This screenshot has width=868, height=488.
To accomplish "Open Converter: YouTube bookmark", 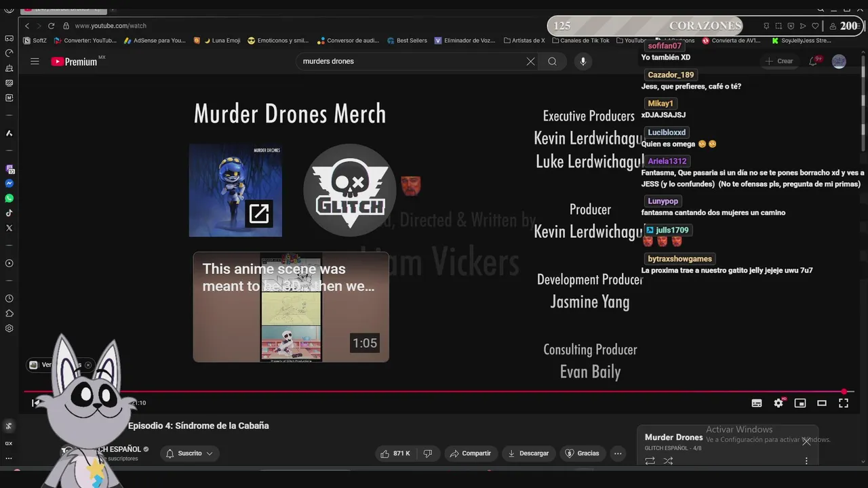I will [x=85, y=41].
